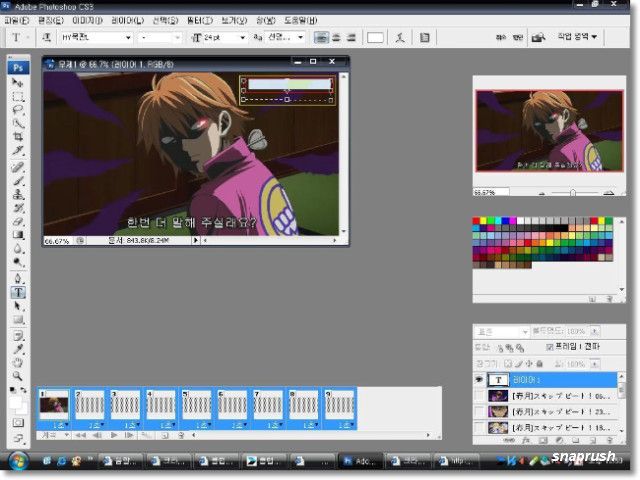Image resolution: width=640 pixels, height=480 pixels.
Task: Select the Path Selection tool
Action: point(18,306)
